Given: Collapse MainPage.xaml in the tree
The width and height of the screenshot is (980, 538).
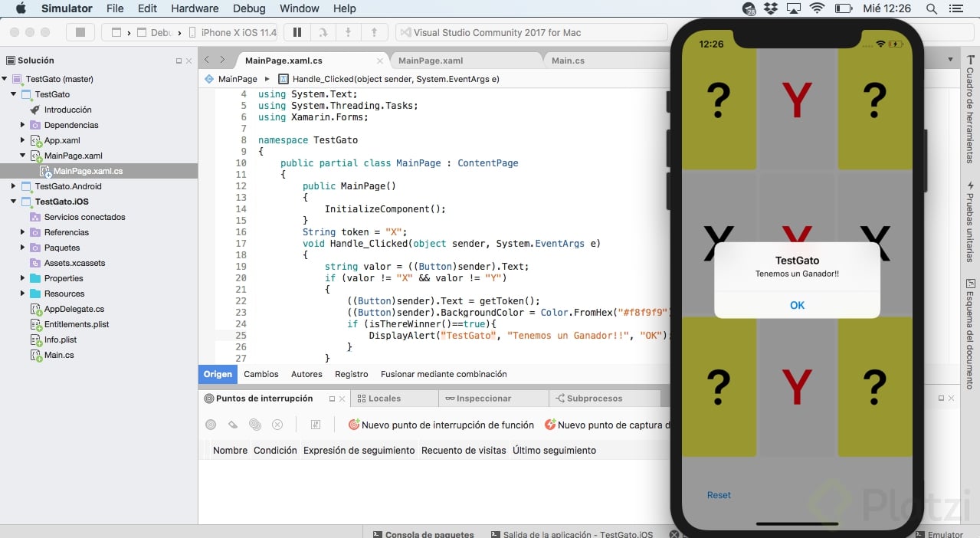Looking at the screenshot, I should coord(23,156).
